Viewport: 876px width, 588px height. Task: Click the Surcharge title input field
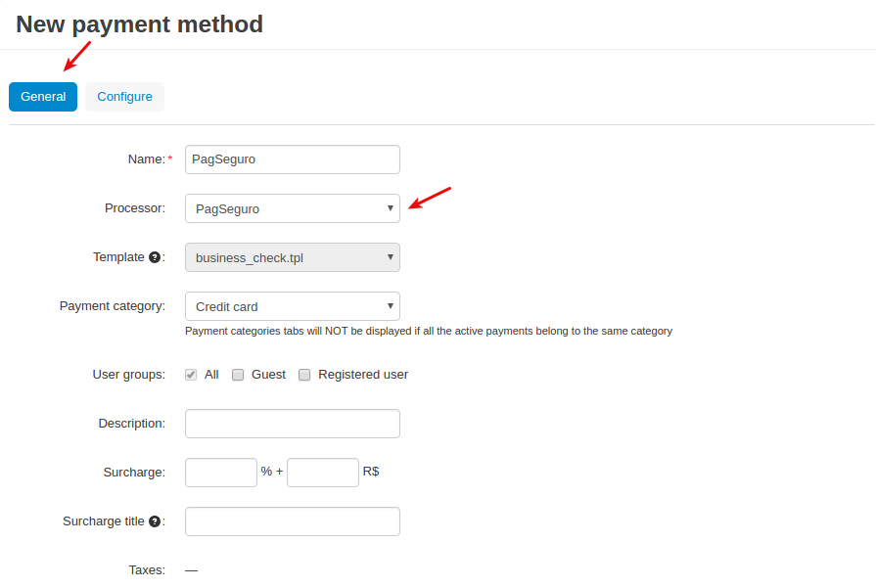tap(293, 521)
